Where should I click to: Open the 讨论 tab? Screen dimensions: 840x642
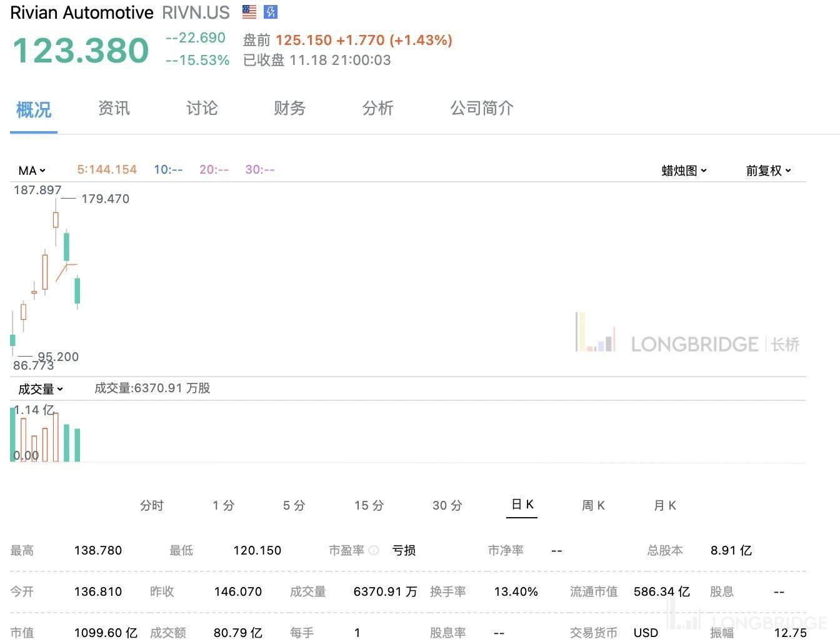[202, 109]
